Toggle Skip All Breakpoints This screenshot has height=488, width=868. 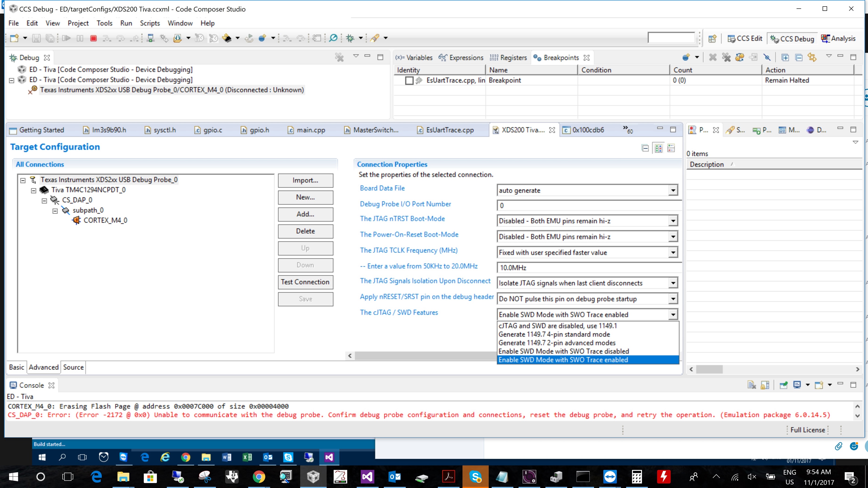pyautogui.click(x=767, y=58)
